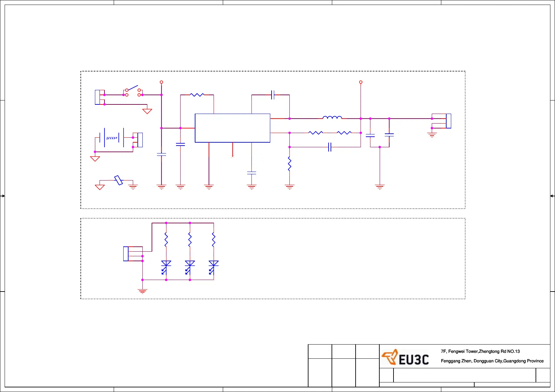Click the power flag circle above the inductor output
Screen dimensions: 555x392
tap(361, 82)
